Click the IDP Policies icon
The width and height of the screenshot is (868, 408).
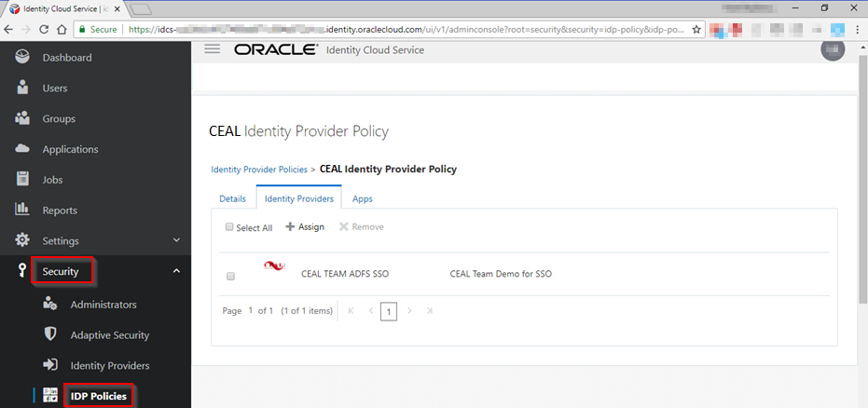pos(50,396)
